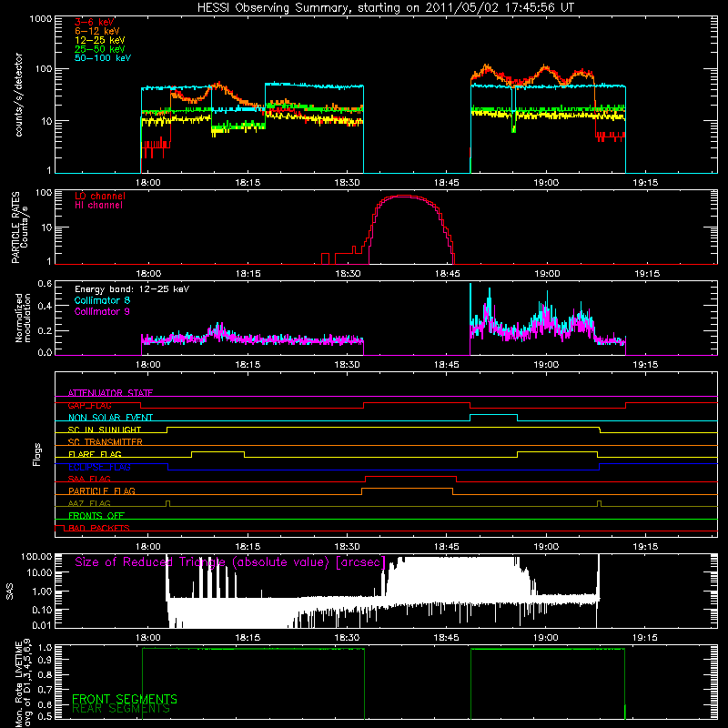Click the 18:00 tick of the top plot

148,183
